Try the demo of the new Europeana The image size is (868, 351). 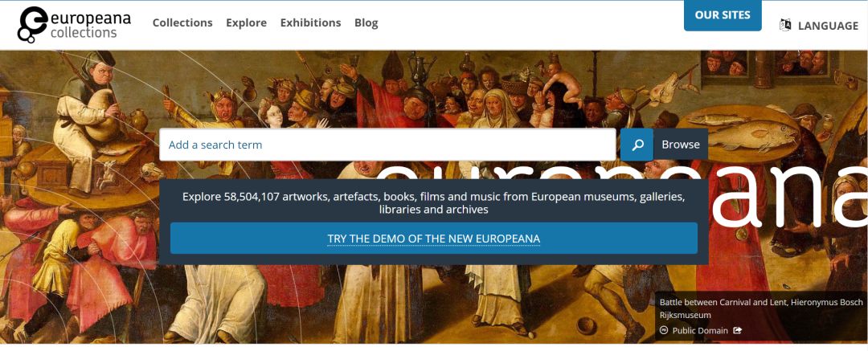pos(434,238)
